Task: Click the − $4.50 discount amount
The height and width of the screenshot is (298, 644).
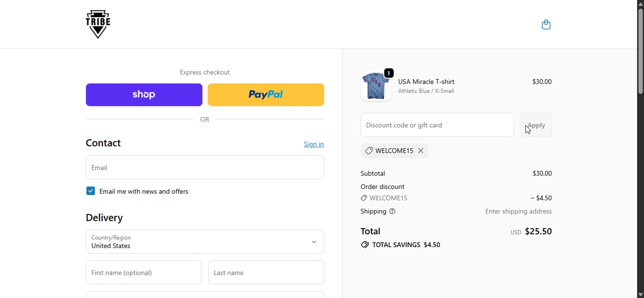Action: coord(541,198)
